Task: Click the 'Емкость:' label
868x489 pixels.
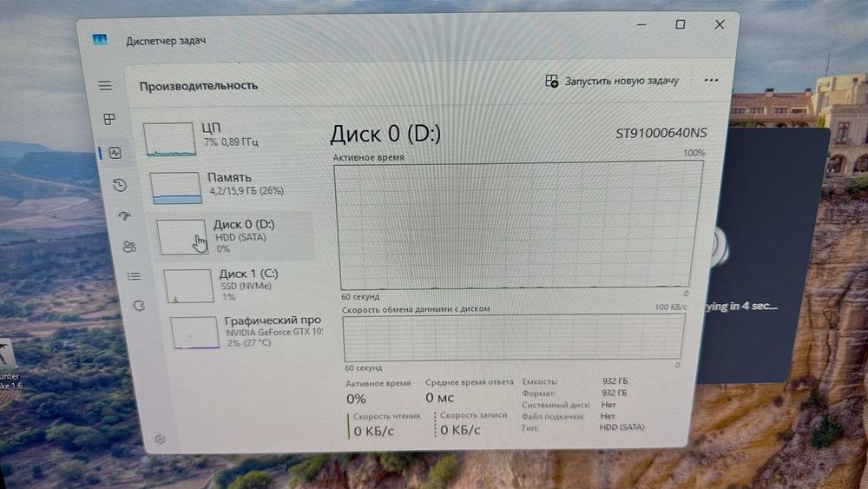Action: [x=539, y=381]
